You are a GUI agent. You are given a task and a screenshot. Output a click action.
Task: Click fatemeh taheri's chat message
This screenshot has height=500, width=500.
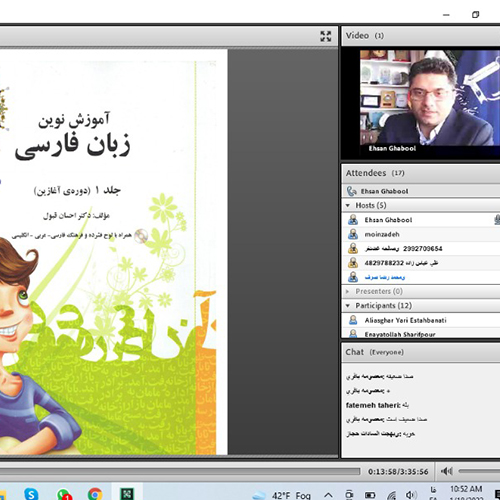click(377, 405)
